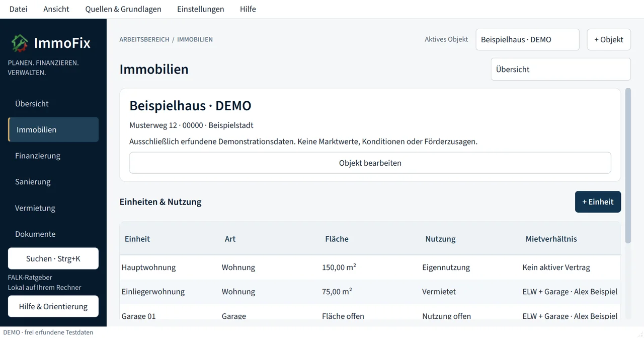644x338 pixels.
Task: Click the FALK-Ratgeber label in the sidebar
Action: [x=30, y=278]
